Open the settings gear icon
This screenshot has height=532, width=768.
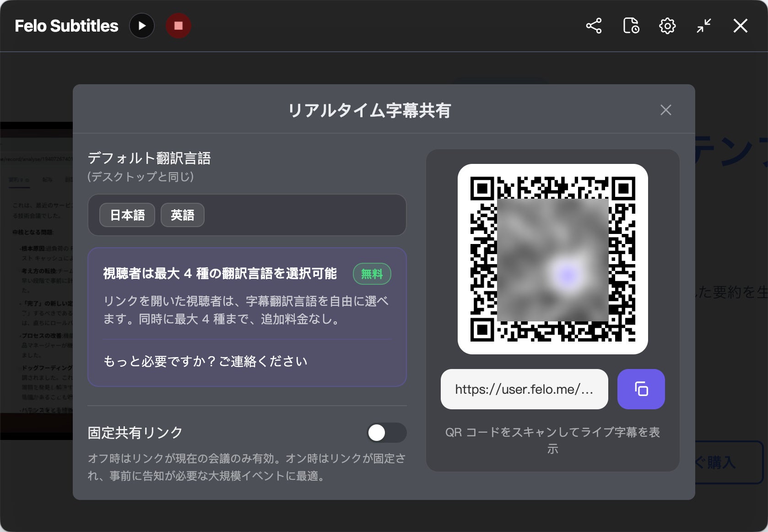[667, 26]
